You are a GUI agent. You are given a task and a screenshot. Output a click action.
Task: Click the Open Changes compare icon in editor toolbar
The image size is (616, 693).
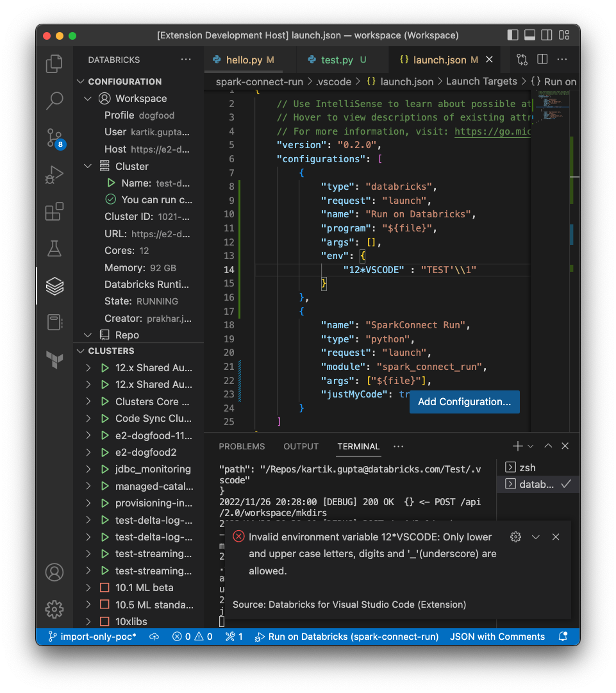(522, 60)
